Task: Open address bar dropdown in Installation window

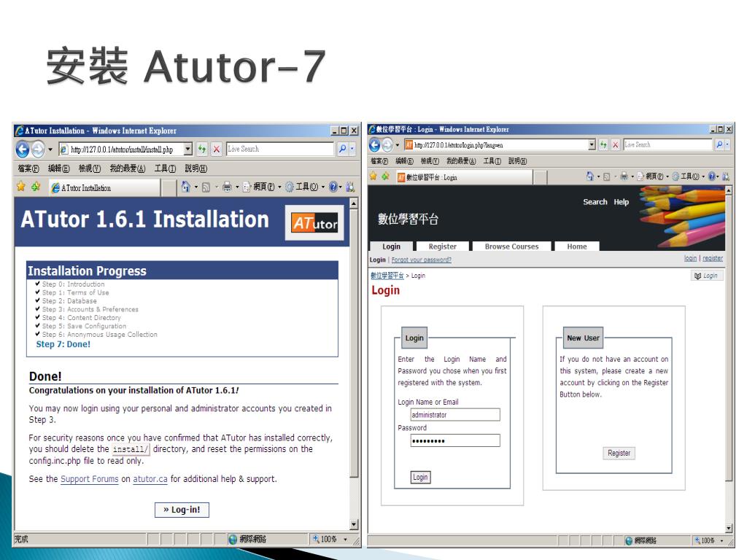Action: 188,149
